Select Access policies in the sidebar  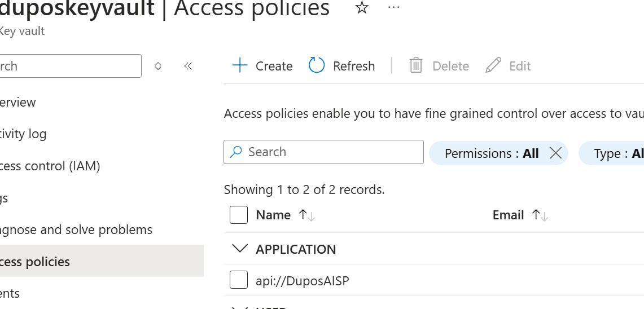click(x=102, y=261)
